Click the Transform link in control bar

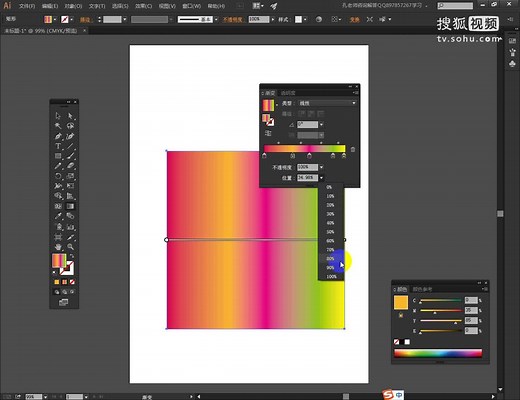click(355, 20)
